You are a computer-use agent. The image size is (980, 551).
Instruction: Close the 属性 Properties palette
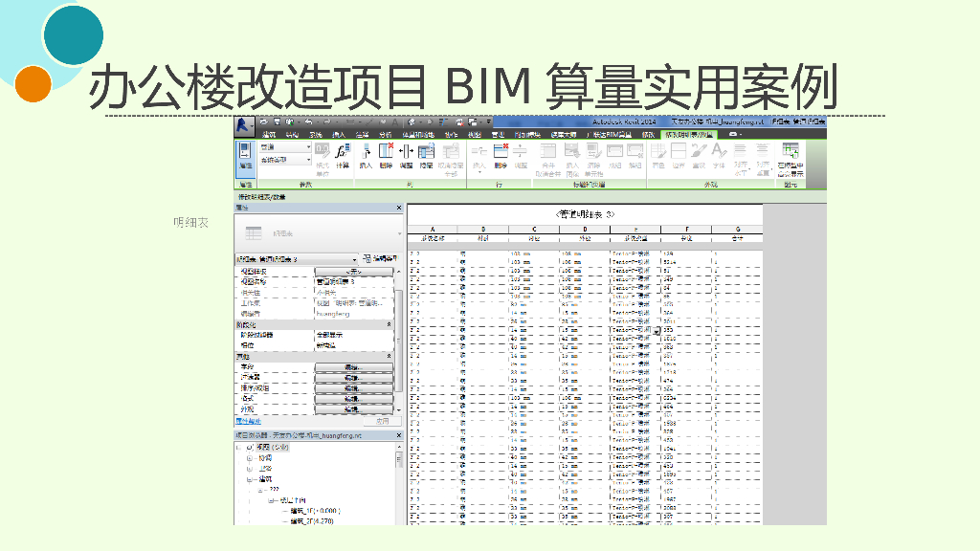[399, 208]
